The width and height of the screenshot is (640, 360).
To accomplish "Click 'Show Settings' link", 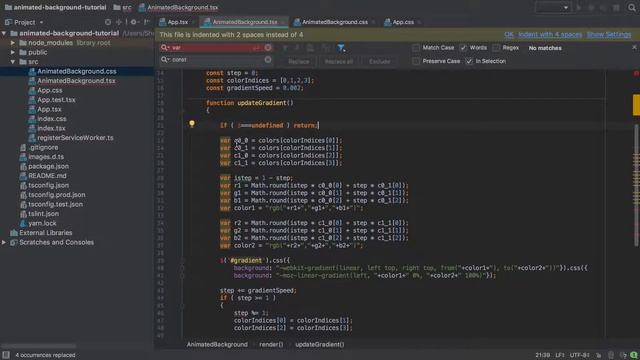I will click(x=609, y=35).
